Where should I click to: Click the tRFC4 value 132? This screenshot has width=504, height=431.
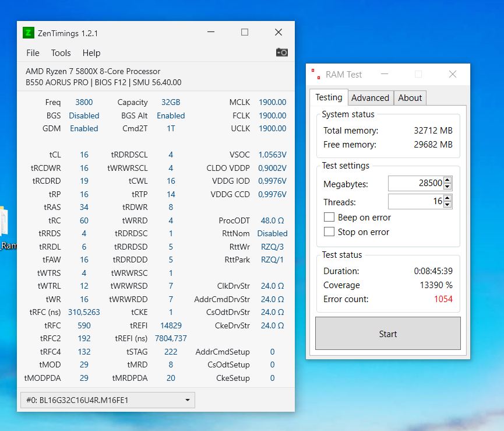pyautogui.click(x=84, y=352)
